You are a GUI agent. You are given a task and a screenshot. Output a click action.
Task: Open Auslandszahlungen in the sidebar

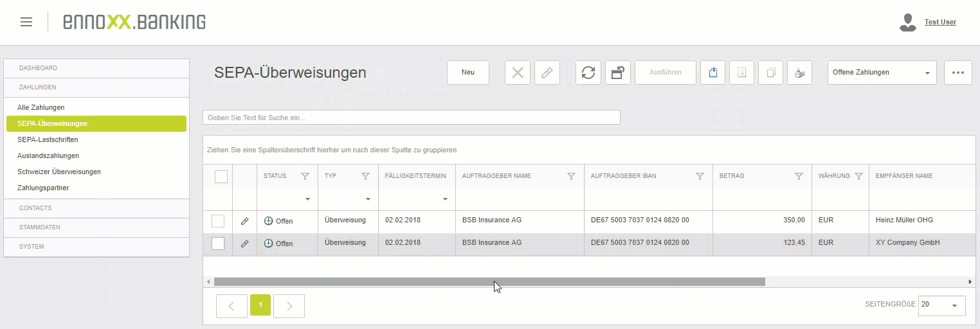[x=48, y=156]
